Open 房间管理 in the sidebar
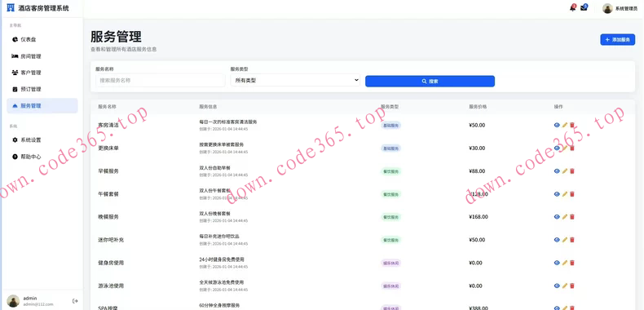This screenshot has width=644, height=310. [42, 56]
